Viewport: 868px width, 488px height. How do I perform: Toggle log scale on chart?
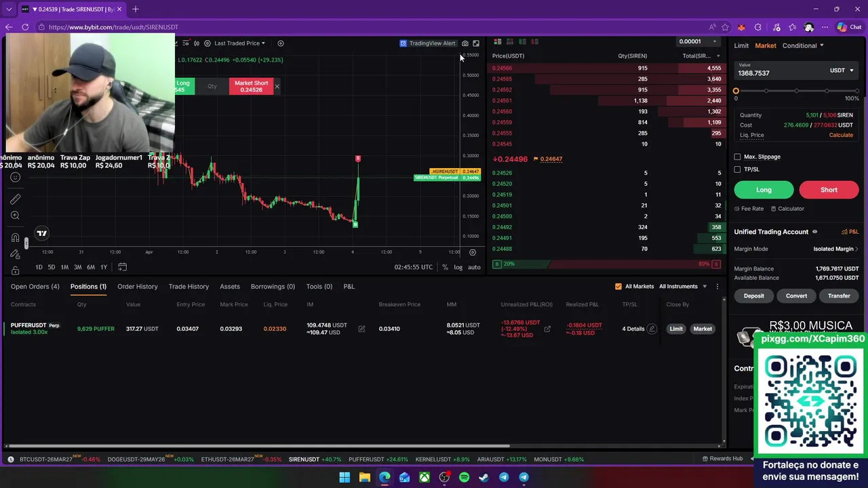pos(458,267)
